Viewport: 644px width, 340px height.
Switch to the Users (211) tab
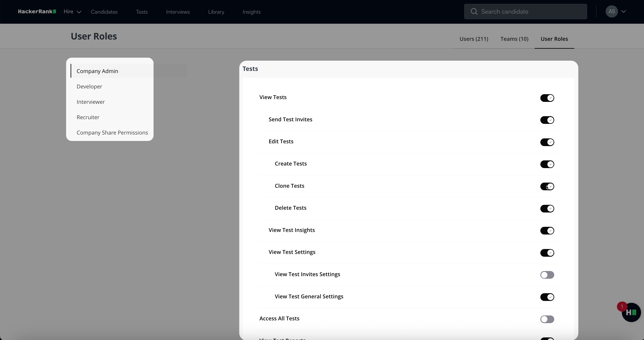coord(473,39)
